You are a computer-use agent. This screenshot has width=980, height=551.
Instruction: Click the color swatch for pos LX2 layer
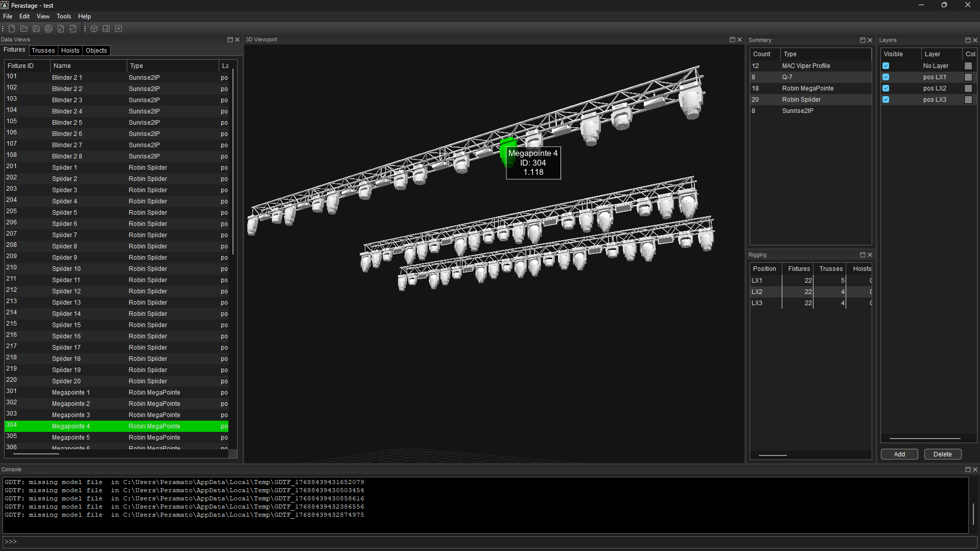coord(969,88)
